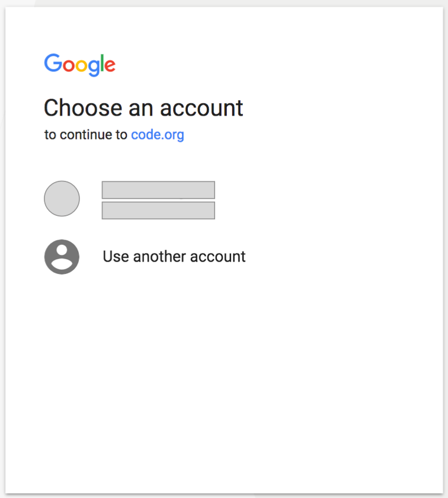Screen dimensions: 448x498
Task: Click the lowercase blue g in Google logo
Action: pos(94,68)
